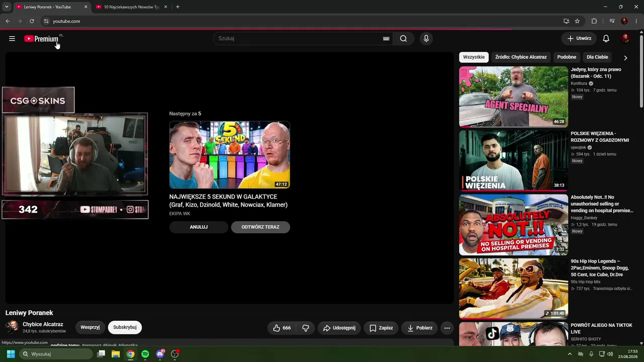Open volume control in system tray
The width and height of the screenshot is (644, 362).
point(610,354)
